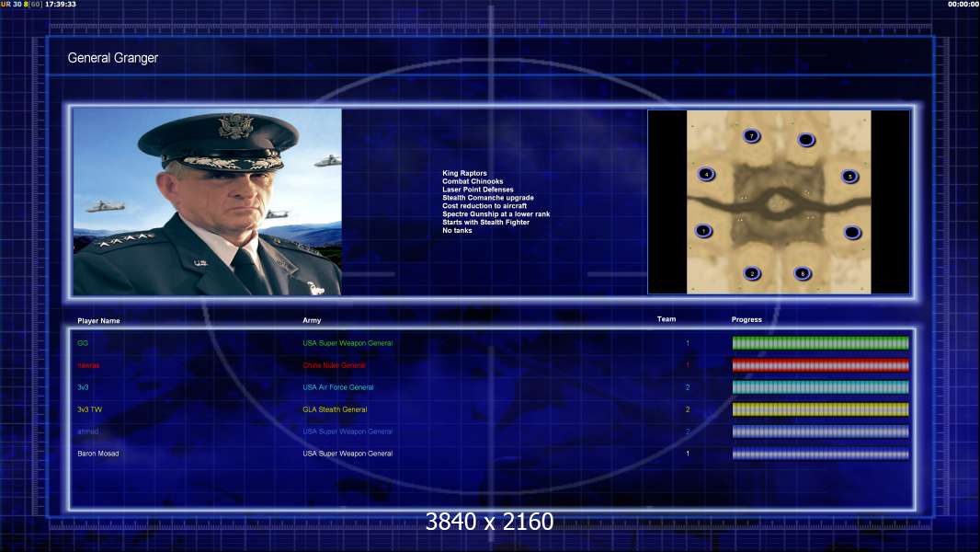Image resolution: width=980 pixels, height=552 pixels.
Task: Click start position 5 on the minimap
Action: point(849,177)
